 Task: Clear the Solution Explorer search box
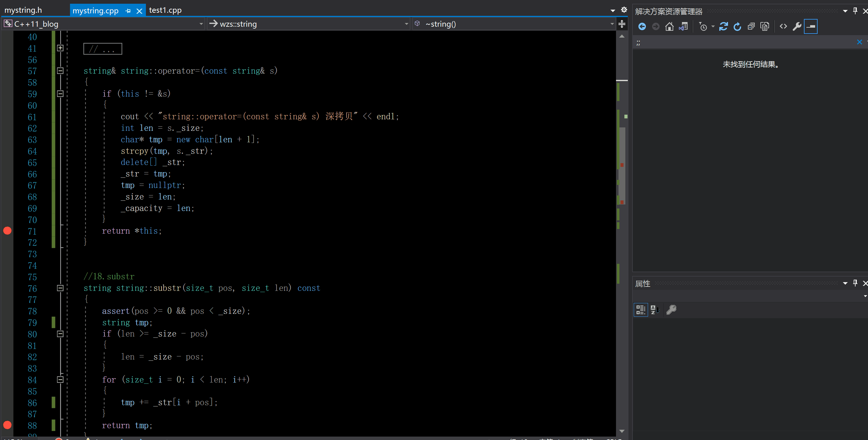(859, 42)
